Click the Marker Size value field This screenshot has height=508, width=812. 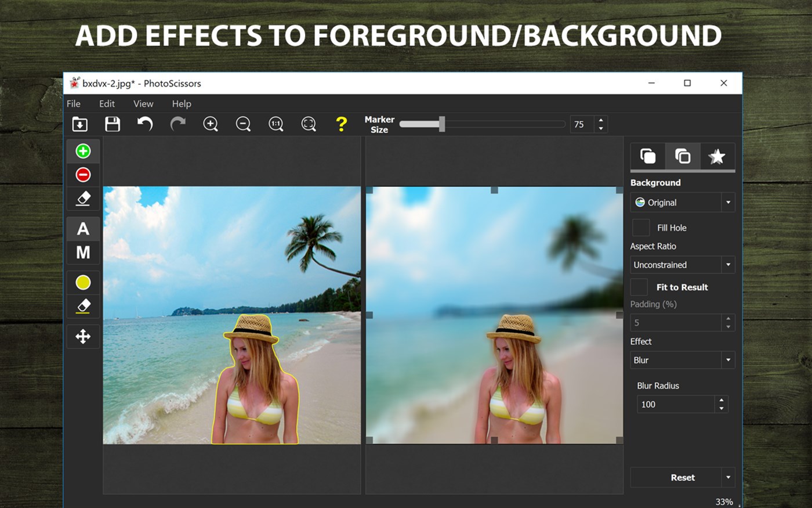582,124
